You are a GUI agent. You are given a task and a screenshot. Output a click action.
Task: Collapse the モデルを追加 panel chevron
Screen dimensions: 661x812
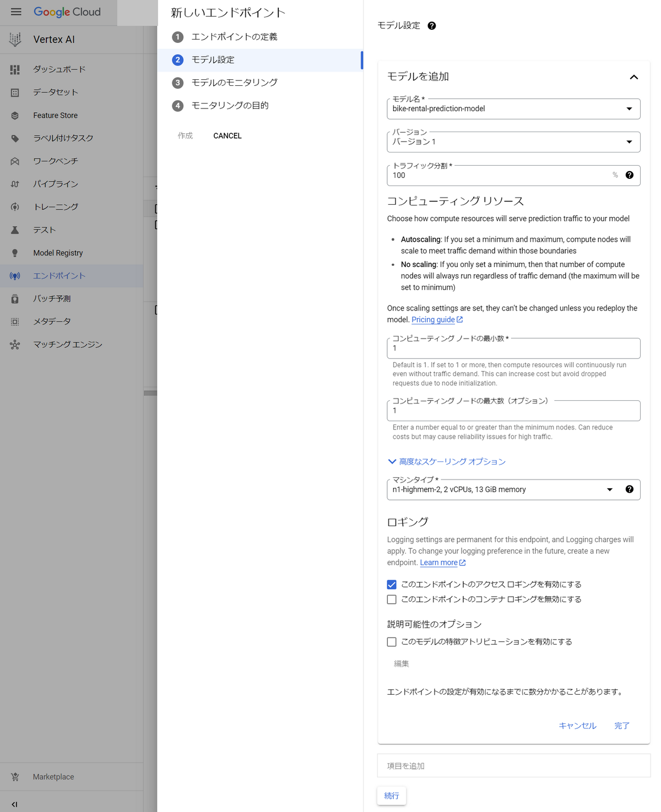[634, 77]
